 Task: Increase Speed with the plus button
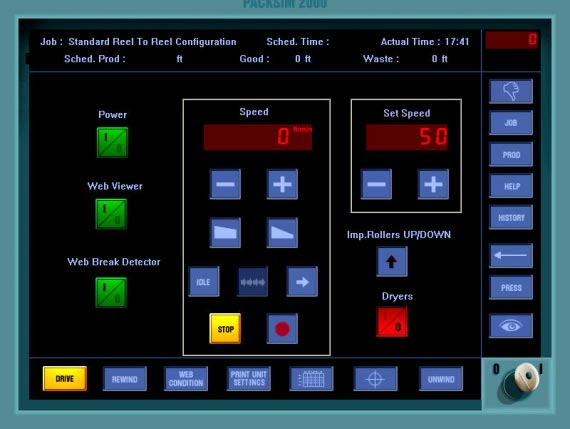click(x=282, y=184)
